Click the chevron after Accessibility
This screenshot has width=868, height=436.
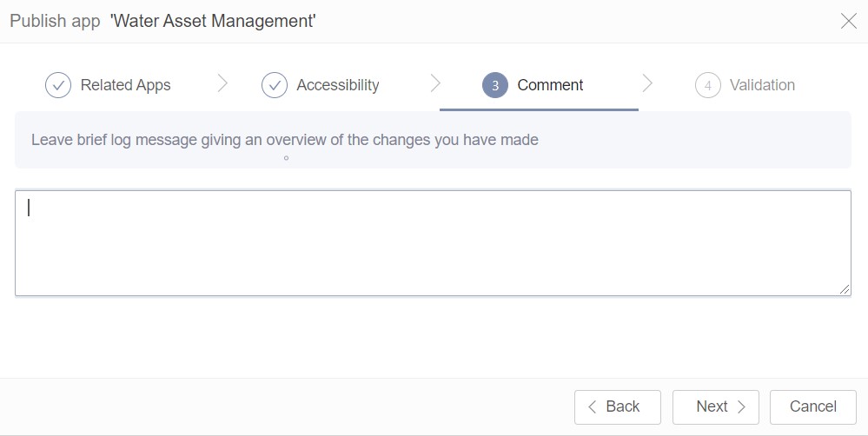(x=435, y=83)
